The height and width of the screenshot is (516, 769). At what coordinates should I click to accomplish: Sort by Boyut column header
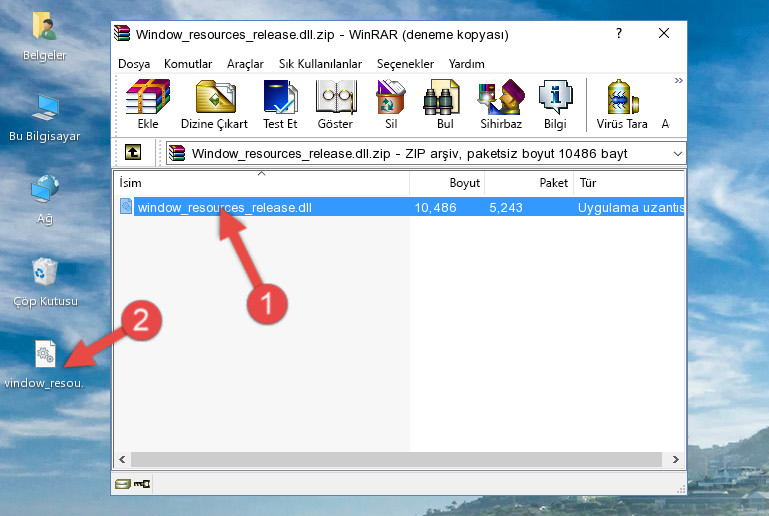(x=447, y=183)
